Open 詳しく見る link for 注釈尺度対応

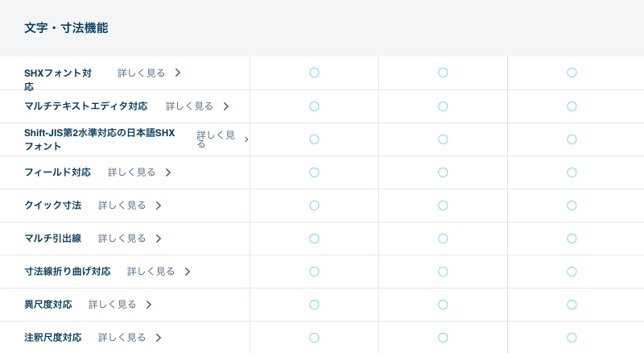[x=122, y=338]
